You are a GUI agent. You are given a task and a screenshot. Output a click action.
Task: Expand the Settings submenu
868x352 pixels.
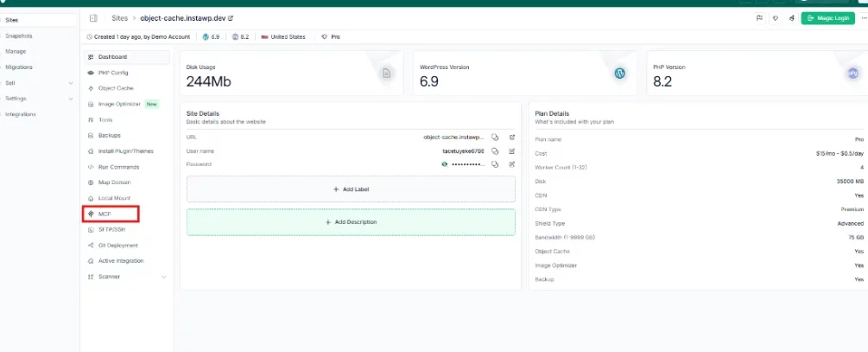(x=70, y=99)
